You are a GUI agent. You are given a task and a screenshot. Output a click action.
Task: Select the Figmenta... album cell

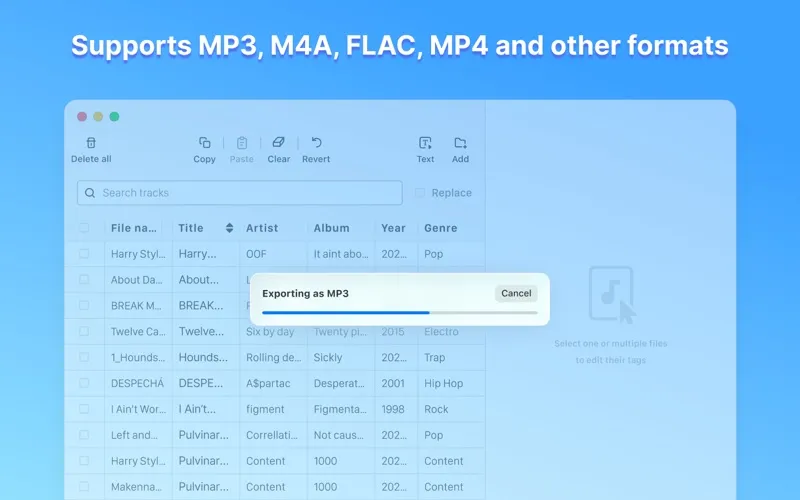coord(340,409)
